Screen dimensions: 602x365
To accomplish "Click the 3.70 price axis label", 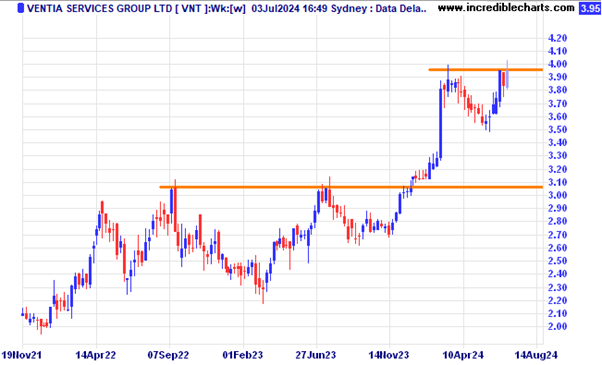I will click(557, 104).
